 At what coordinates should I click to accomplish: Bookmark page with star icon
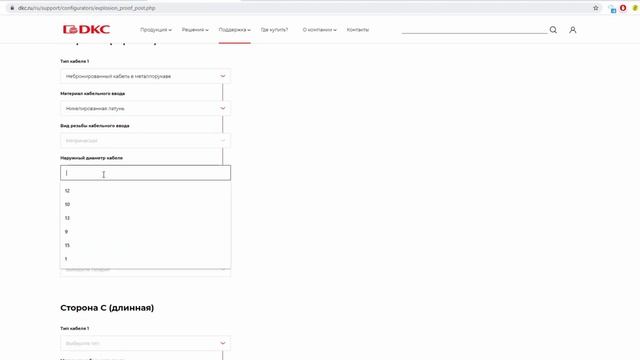[x=596, y=8]
